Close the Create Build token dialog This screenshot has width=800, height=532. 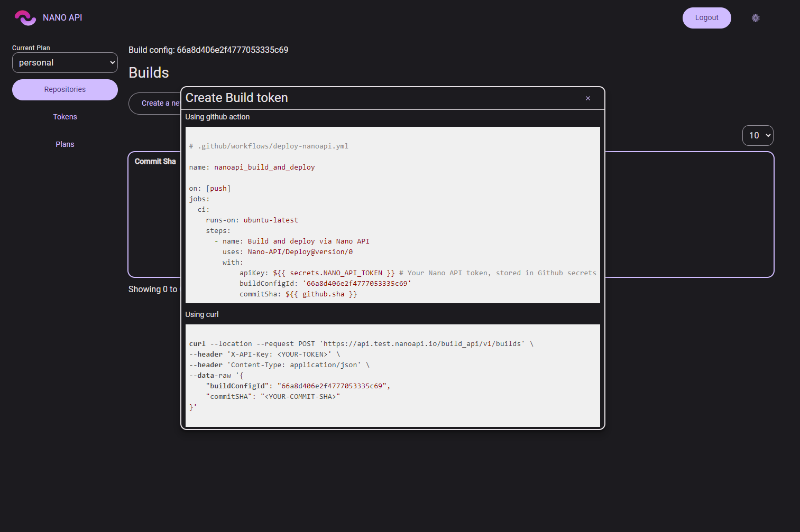[x=588, y=98]
